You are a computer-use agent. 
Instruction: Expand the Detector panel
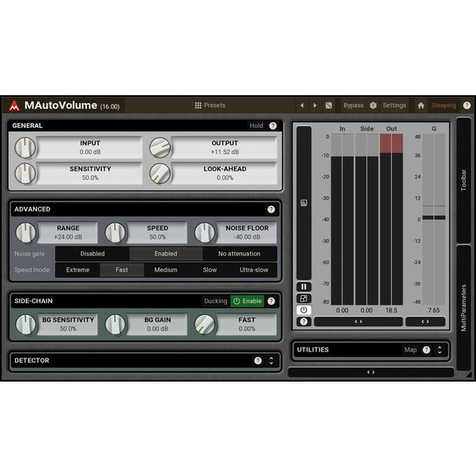point(271,361)
